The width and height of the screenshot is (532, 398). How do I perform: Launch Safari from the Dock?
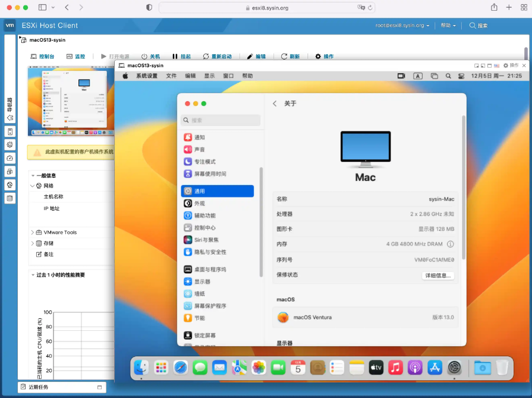click(x=181, y=368)
